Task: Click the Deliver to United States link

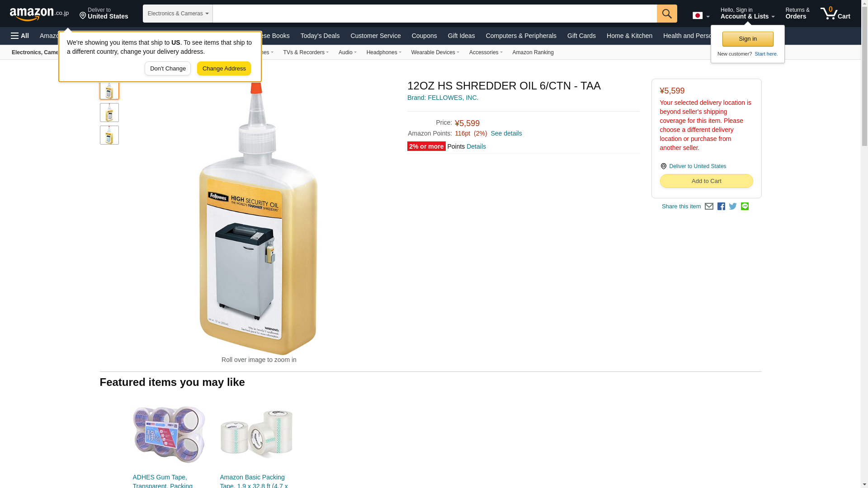Action: click(x=698, y=166)
